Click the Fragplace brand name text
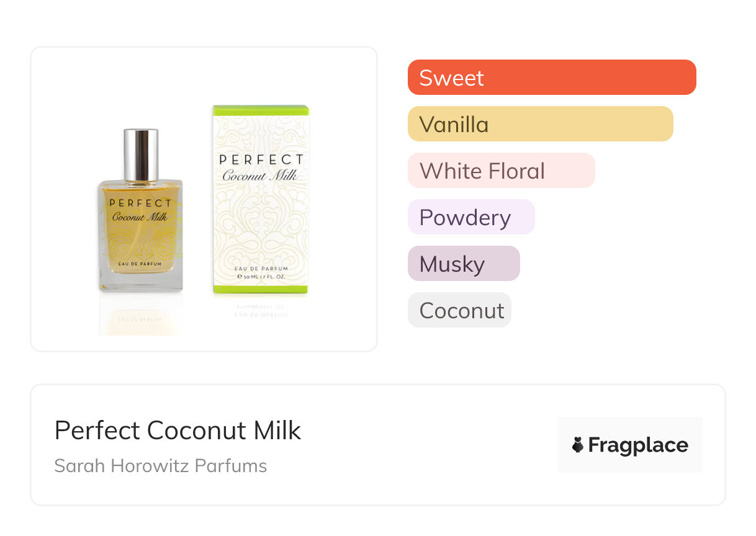This screenshot has width=756, height=536. 638,445
